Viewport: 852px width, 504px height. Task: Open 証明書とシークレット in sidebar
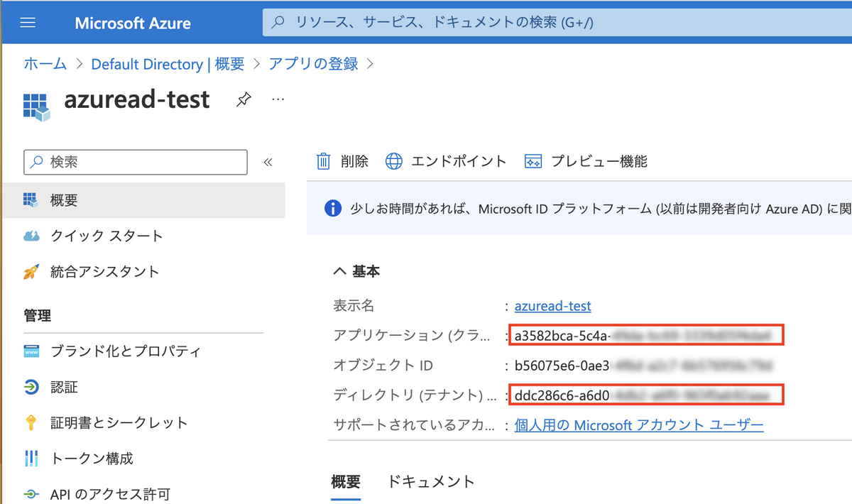pos(119,422)
